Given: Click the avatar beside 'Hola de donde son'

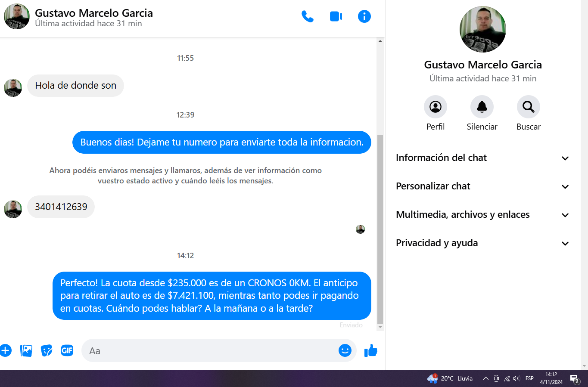Looking at the screenshot, I should click(x=13, y=88).
